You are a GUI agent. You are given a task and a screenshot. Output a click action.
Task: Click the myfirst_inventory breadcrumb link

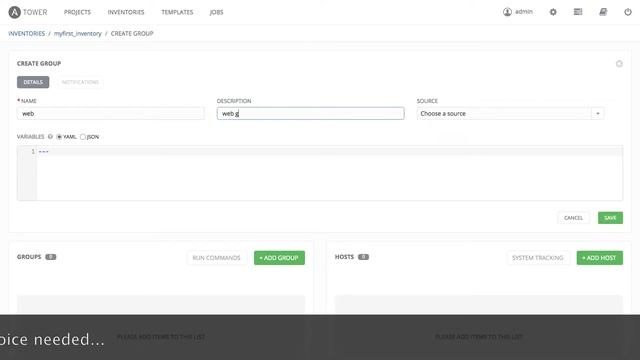click(78, 33)
